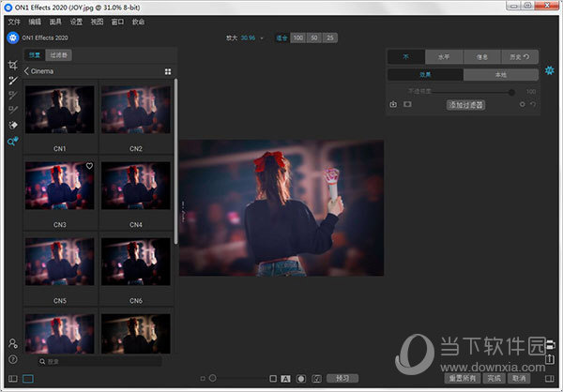563x392 pixels.
Task: Switch to the presets tab in left panel
Action: pyautogui.click(x=35, y=55)
